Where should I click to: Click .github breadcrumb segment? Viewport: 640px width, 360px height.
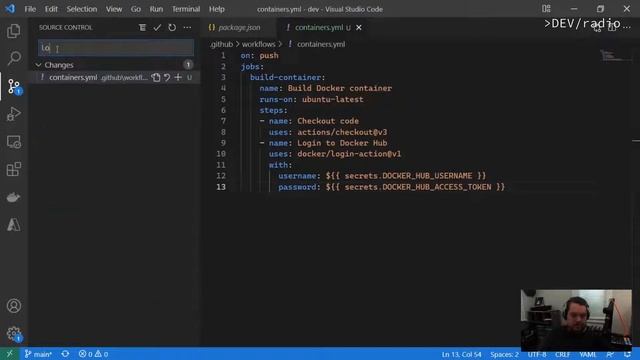pos(221,44)
